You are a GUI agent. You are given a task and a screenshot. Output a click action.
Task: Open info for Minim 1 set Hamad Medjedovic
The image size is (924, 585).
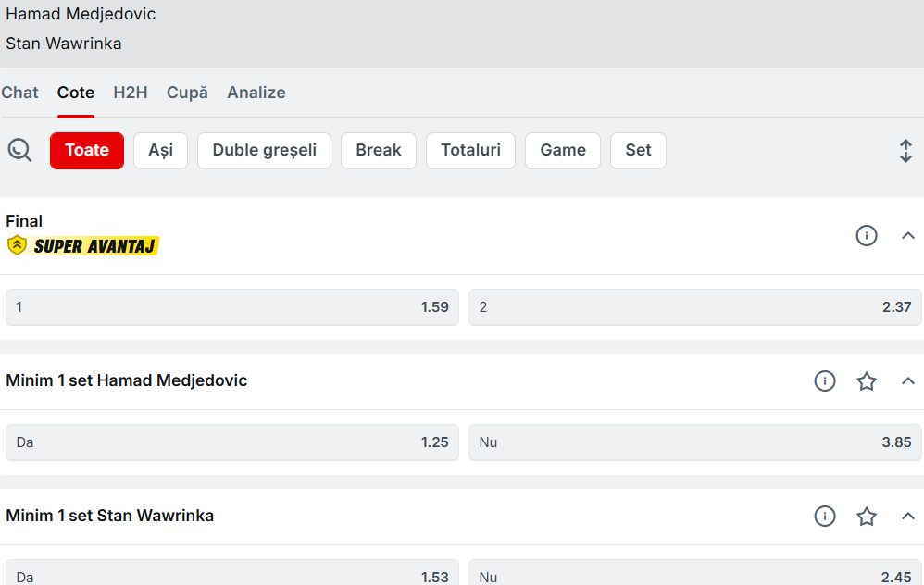(x=824, y=380)
